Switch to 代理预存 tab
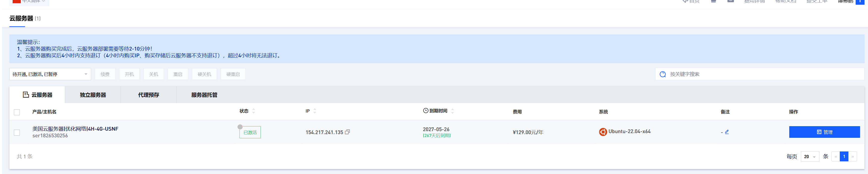 click(x=149, y=95)
